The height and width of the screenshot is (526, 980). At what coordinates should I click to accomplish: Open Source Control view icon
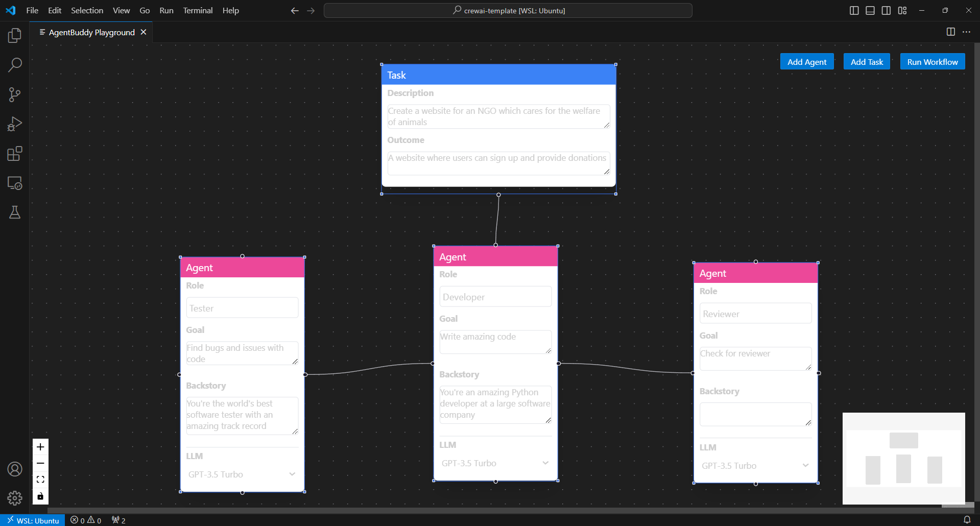pos(15,94)
